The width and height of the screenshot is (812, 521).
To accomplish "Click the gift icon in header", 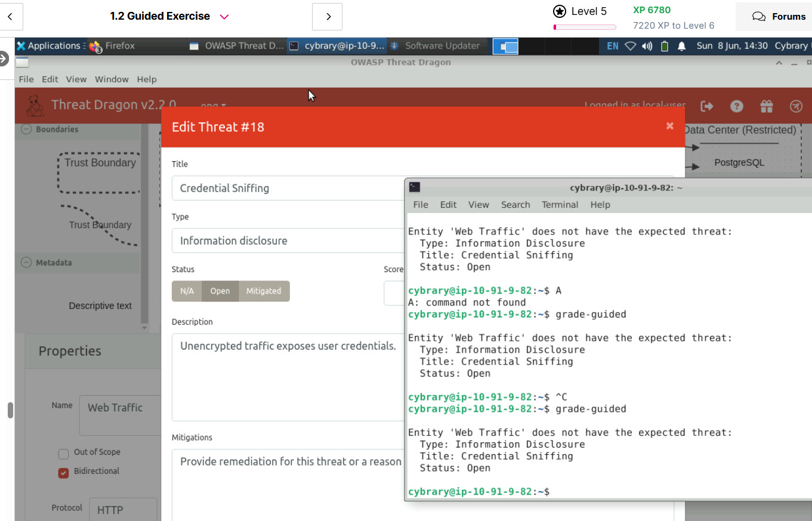I will pos(767,106).
